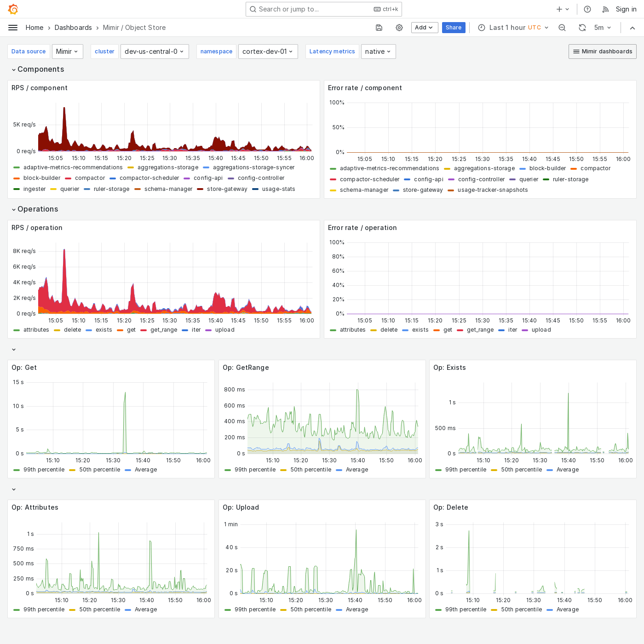Toggle ingester series in RPS / component legend

[34, 189]
